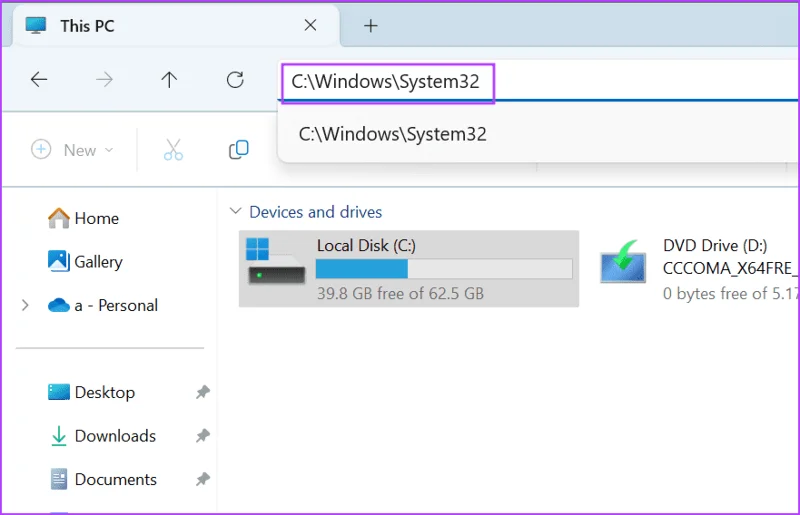Navigate up one folder level
The height and width of the screenshot is (515, 800).
point(169,80)
